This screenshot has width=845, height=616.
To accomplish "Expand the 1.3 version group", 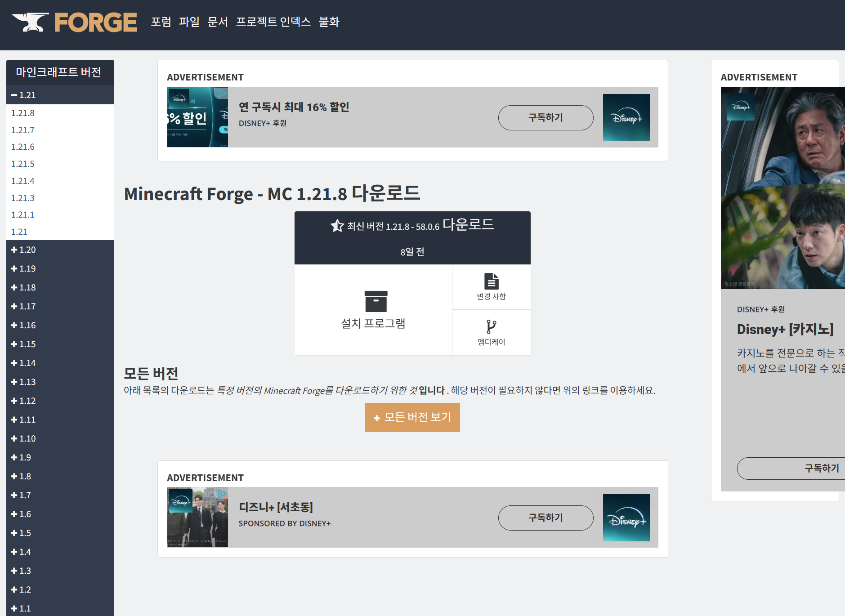I will [60, 571].
